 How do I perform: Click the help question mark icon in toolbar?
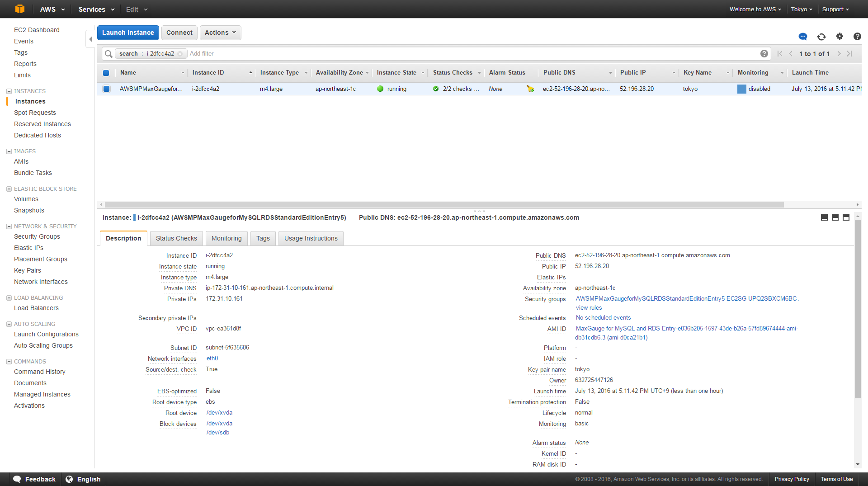[x=857, y=37]
